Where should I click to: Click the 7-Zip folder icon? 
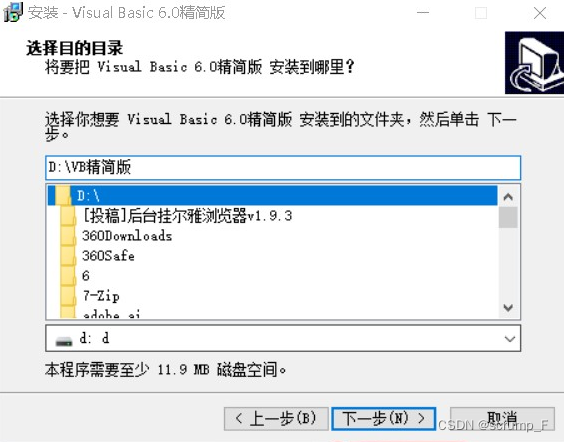coord(68,296)
